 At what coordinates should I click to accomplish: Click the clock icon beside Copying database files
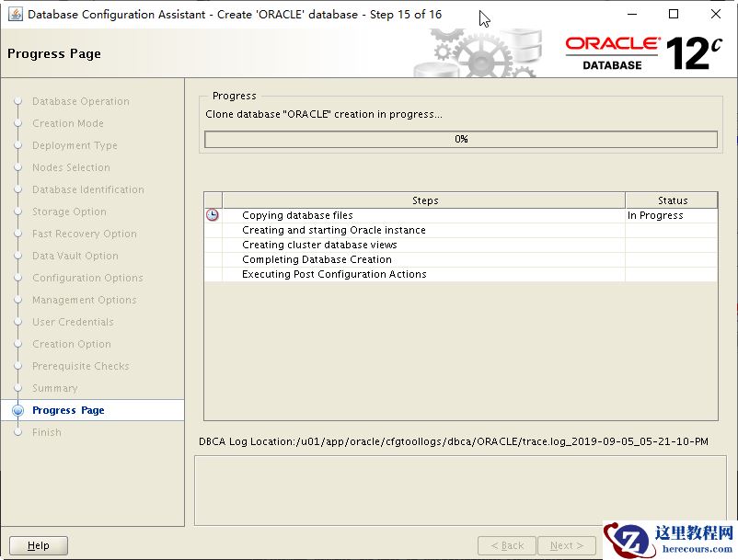click(213, 215)
